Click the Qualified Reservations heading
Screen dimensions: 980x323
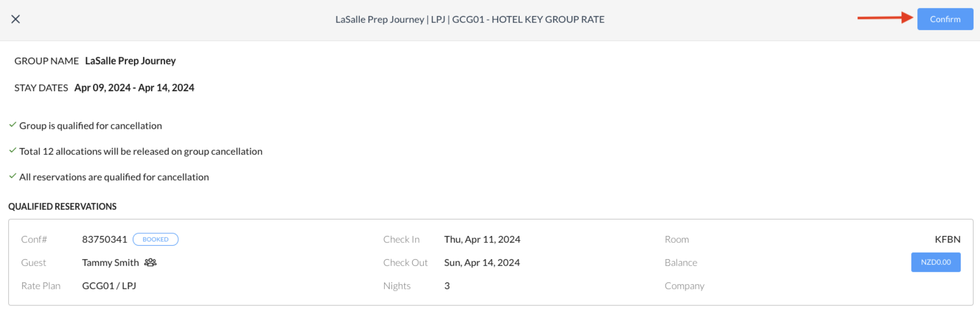(62, 207)
